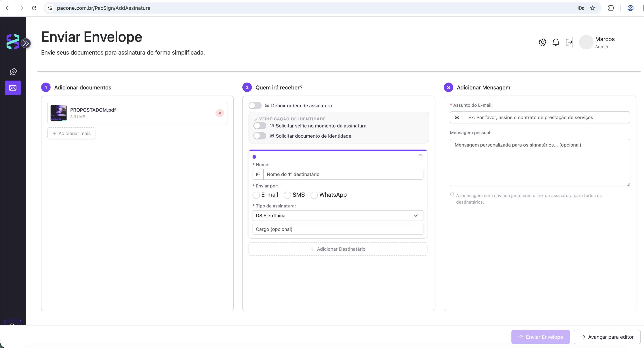The image size is (644, 348).
Task: Click the Cargo (opcional) field
Action: [x=338, y=229]
